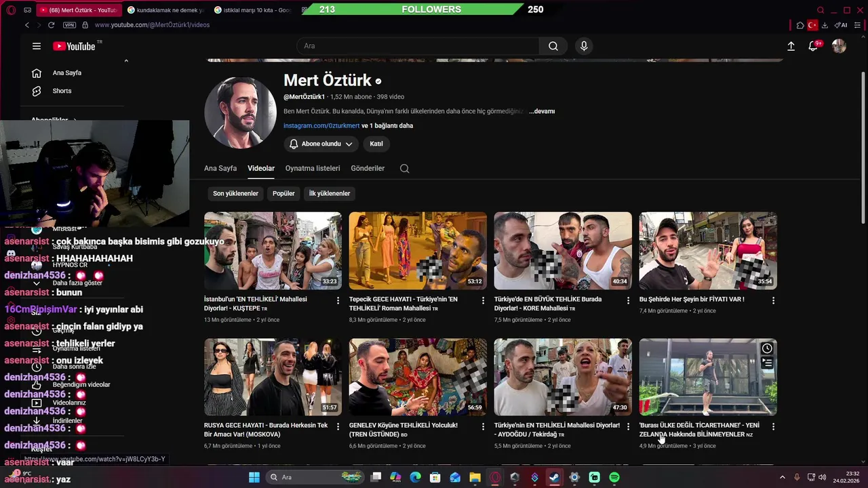Reload the page with the refresh icon
Image resolution: width=868 pixels, height=488 pixels.
[51, 25]
